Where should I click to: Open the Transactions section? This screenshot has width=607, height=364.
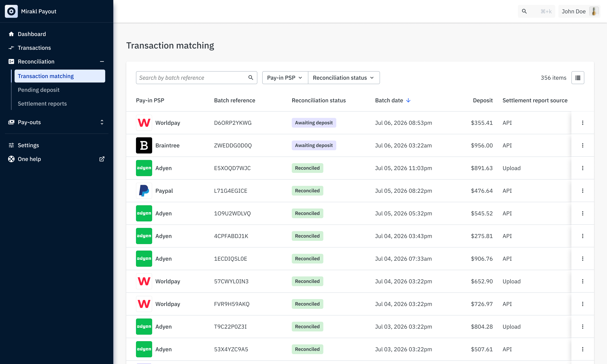pos(34,48)
